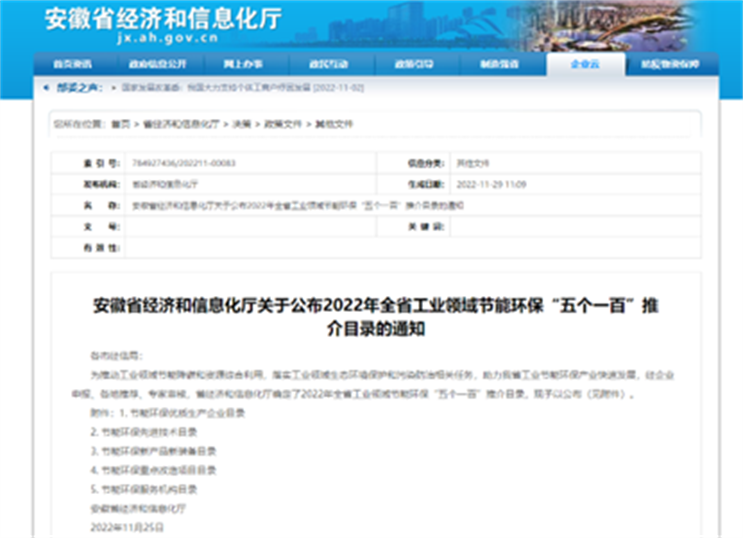Click 首页 in the breadcrumb

[121, 123]
